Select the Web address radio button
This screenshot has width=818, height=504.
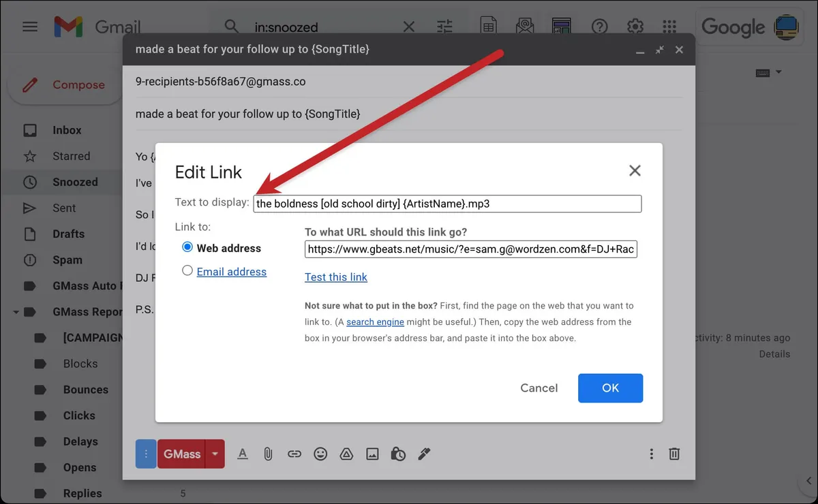(187, 248)
